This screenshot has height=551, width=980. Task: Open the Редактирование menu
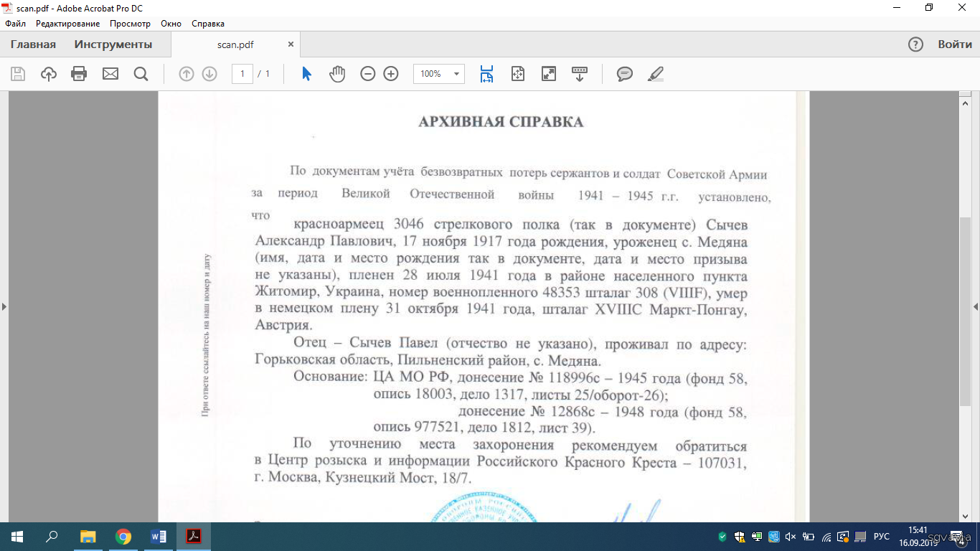click(67, 24)
